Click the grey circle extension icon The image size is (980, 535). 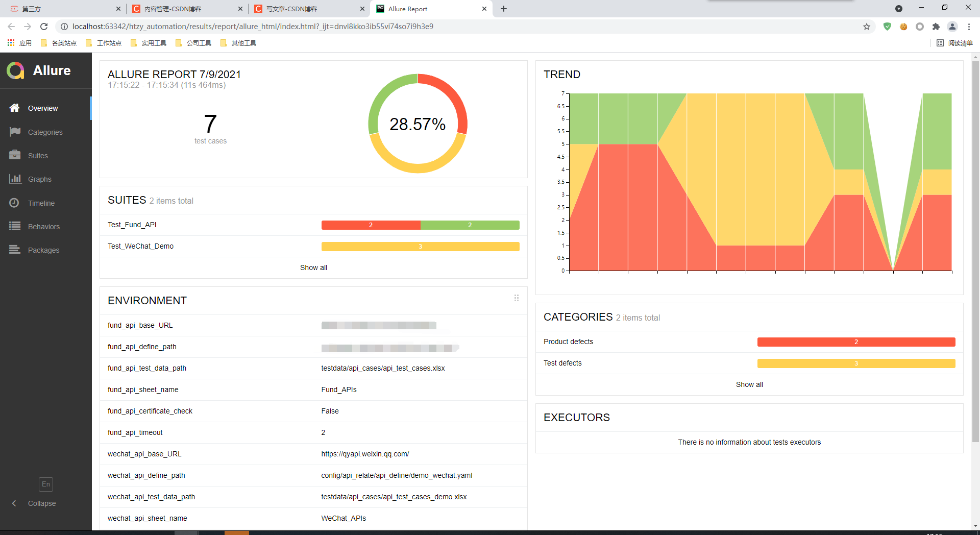point(920,27)
